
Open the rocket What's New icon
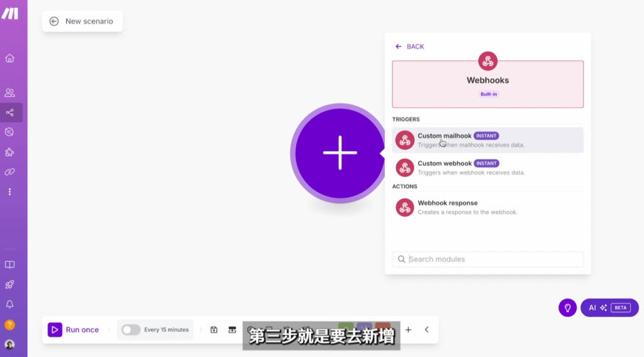point(9,285)
